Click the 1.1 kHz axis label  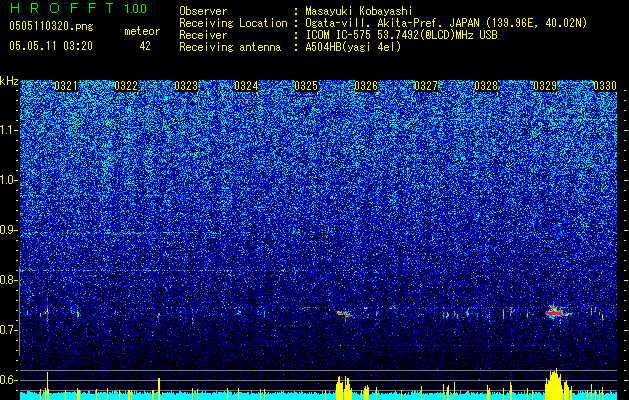click(x=9, y=130)
